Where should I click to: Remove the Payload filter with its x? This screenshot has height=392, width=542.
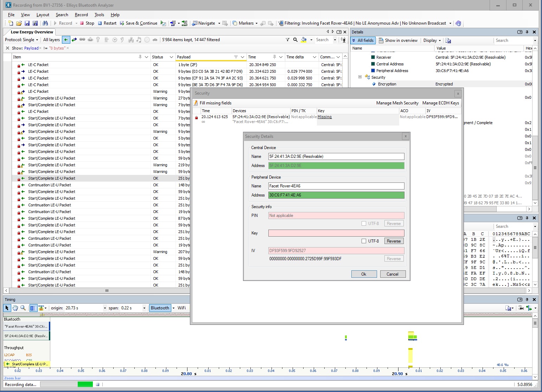click(40, 48)
